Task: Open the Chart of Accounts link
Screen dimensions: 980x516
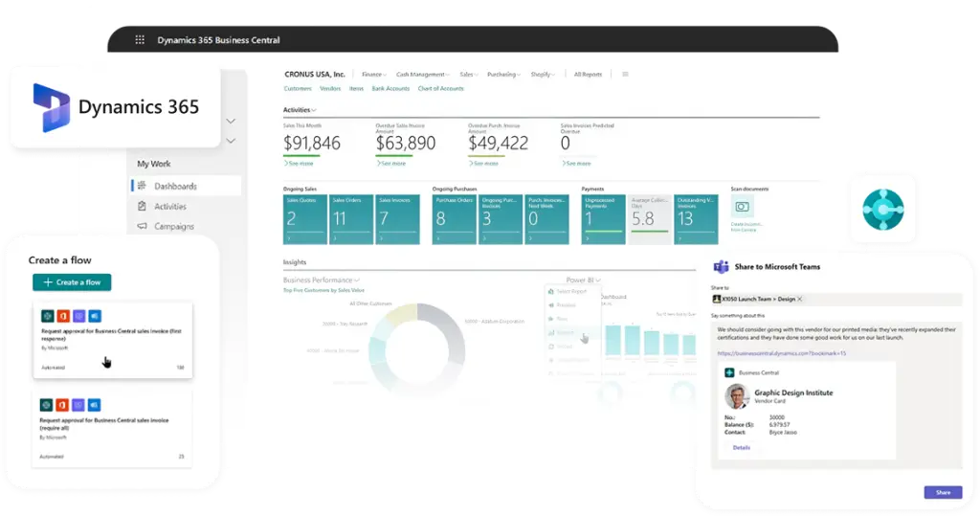Action: coord(440,88)
